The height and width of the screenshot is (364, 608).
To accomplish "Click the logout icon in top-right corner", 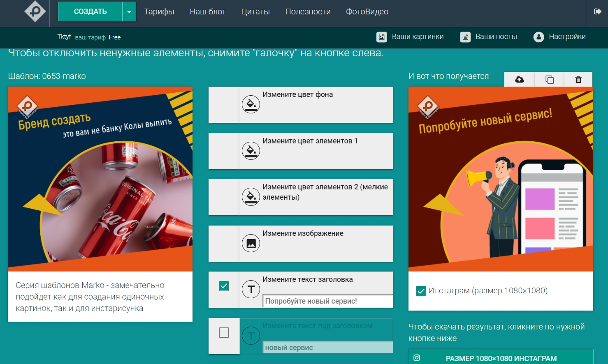I will pyautogui.click(x=597, y=12).
